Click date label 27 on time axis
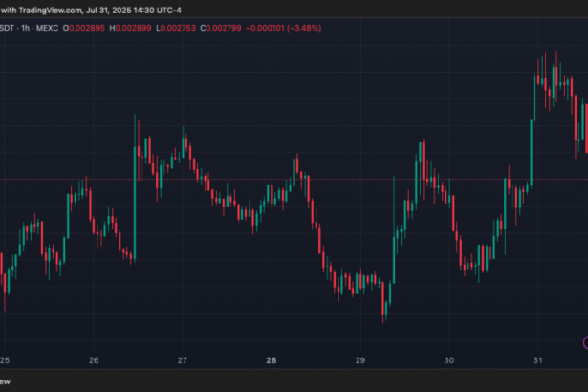 pyautogui.click(x=183, y=360)
